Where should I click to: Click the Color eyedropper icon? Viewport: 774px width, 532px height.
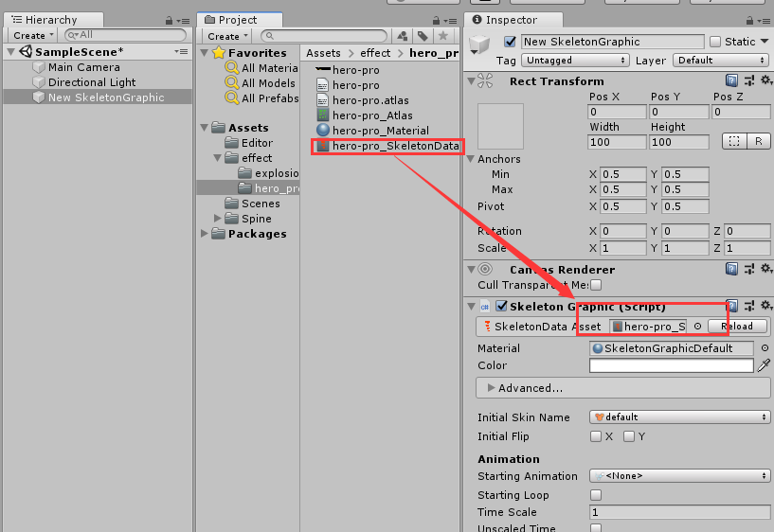(x=765, y=365)
